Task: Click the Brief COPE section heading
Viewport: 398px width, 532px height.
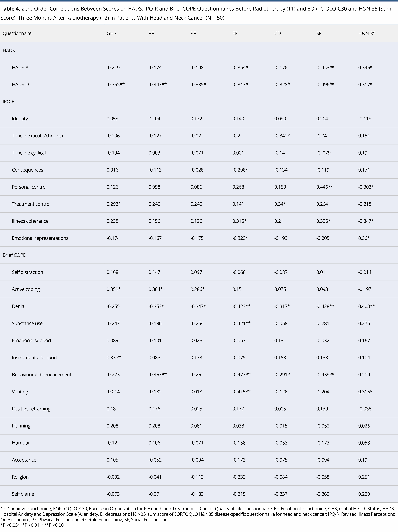Action: pos(14,255)
